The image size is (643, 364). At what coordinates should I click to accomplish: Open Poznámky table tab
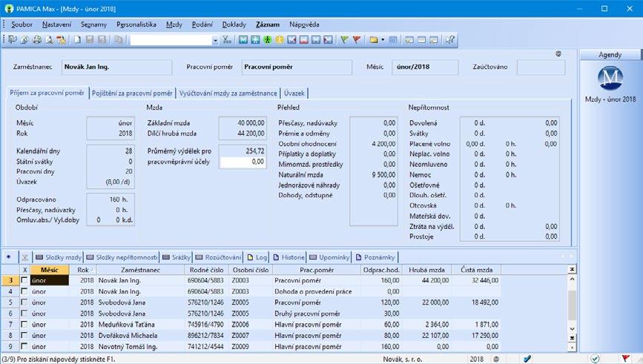click(375, 257)
